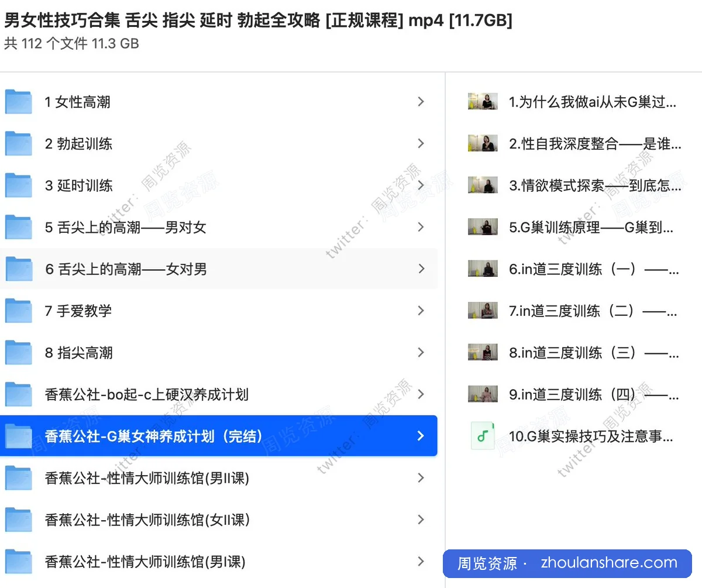Open thumbnail of video 6.in道三度训练（一）
This screenshot has width=702, height=588.
(x=483, y=269)
